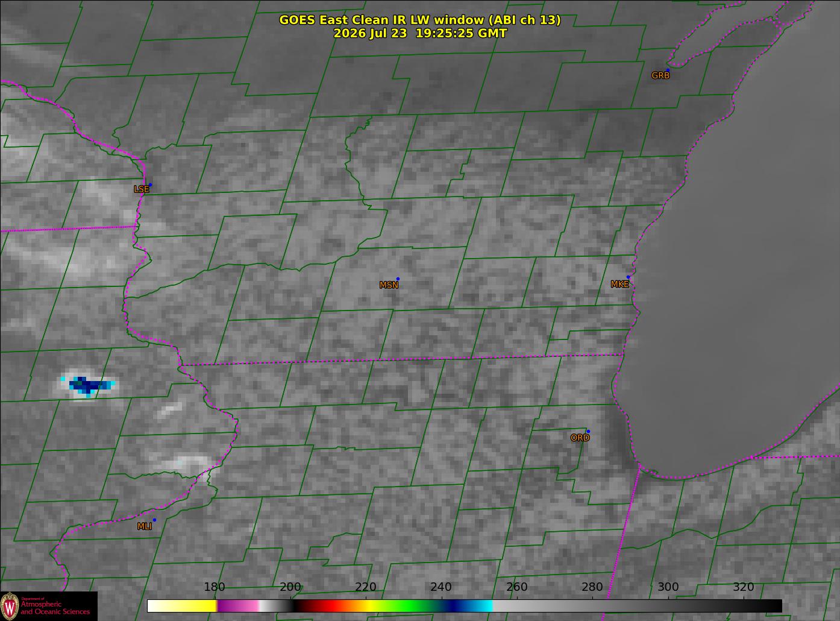Click the 280 tick label on colorbar
This screenshot has width=840, height=621.
tap(592, 587)
